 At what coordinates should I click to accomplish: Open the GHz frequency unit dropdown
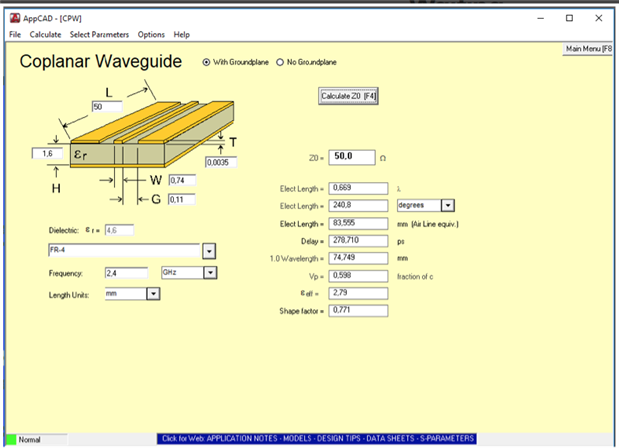point(210,273)
